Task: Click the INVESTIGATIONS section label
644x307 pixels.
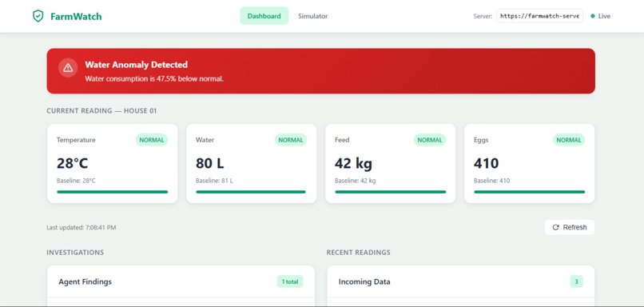Action: pos(75,253)
